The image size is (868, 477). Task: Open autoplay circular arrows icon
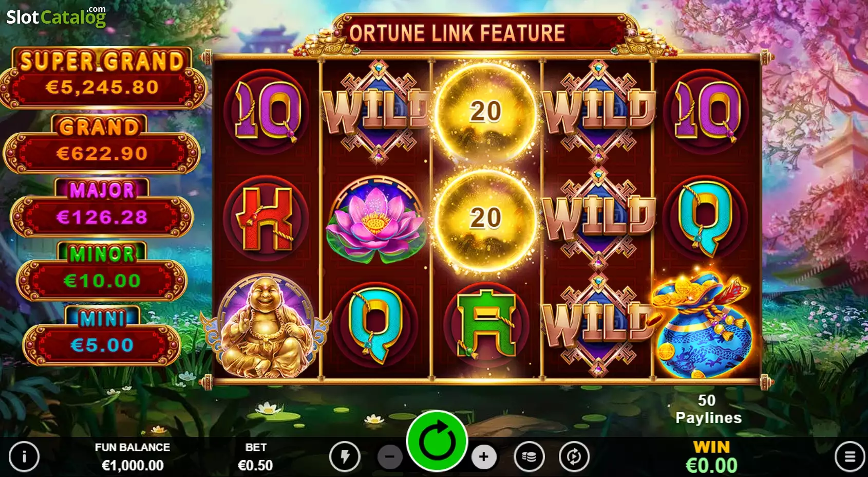click(x=574, y=456)
